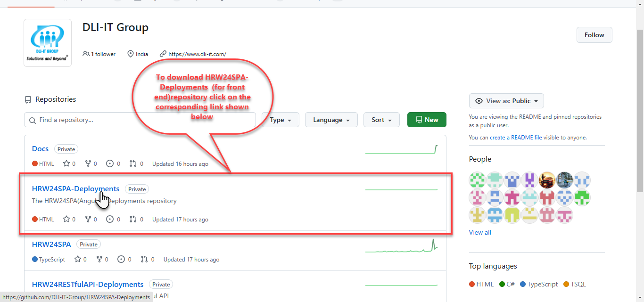Click View all under People
The height and width of the screenshot is (302, 644).
click(x=479, y=232)
